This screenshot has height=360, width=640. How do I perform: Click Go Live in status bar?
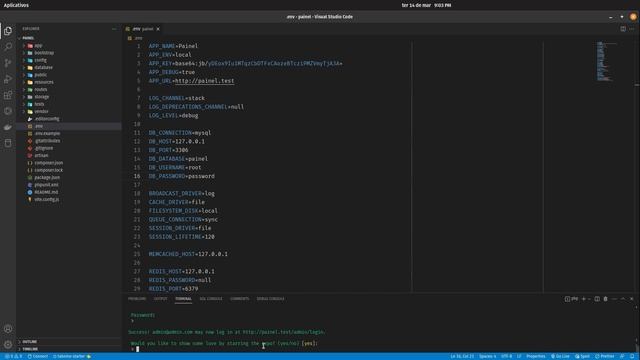[x=560, y=356]
